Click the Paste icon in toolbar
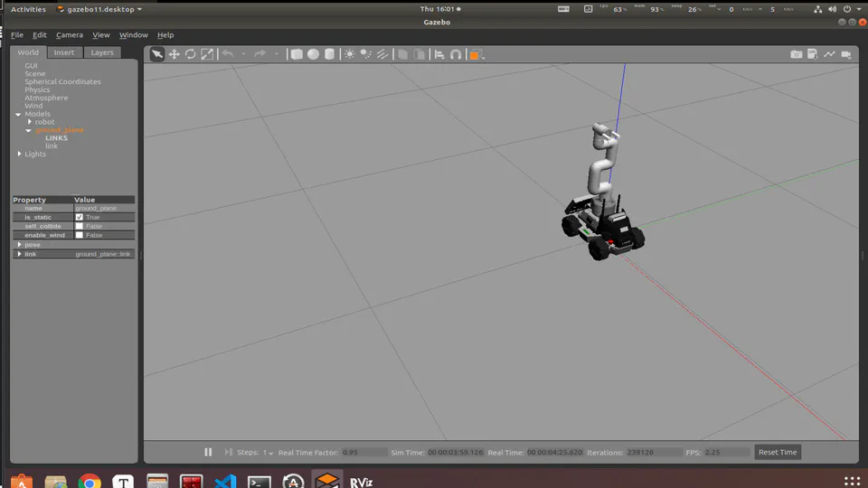This screenshot has height=488, width=868. tap(420, 54)
